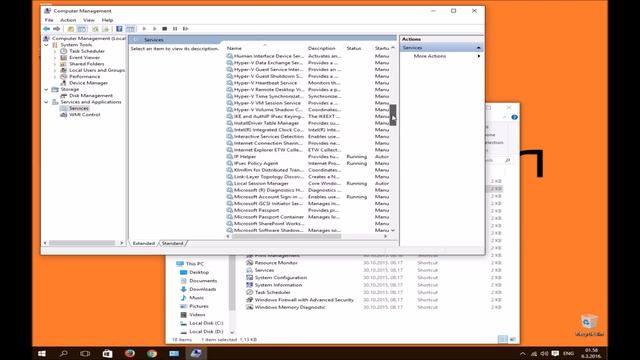Select Services in the console tree
Image resolution: width=640 pixels, height=360 pixels.
[78, 109]
